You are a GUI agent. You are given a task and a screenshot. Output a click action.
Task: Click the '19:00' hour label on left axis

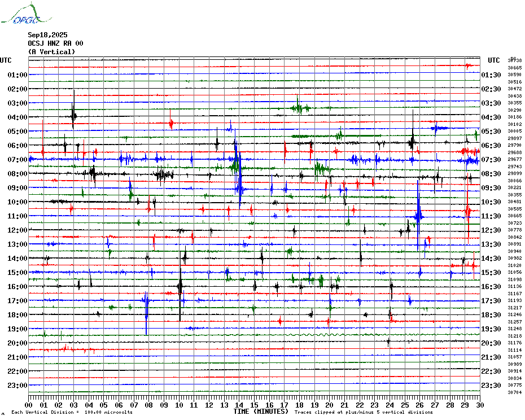click(17, 329)
